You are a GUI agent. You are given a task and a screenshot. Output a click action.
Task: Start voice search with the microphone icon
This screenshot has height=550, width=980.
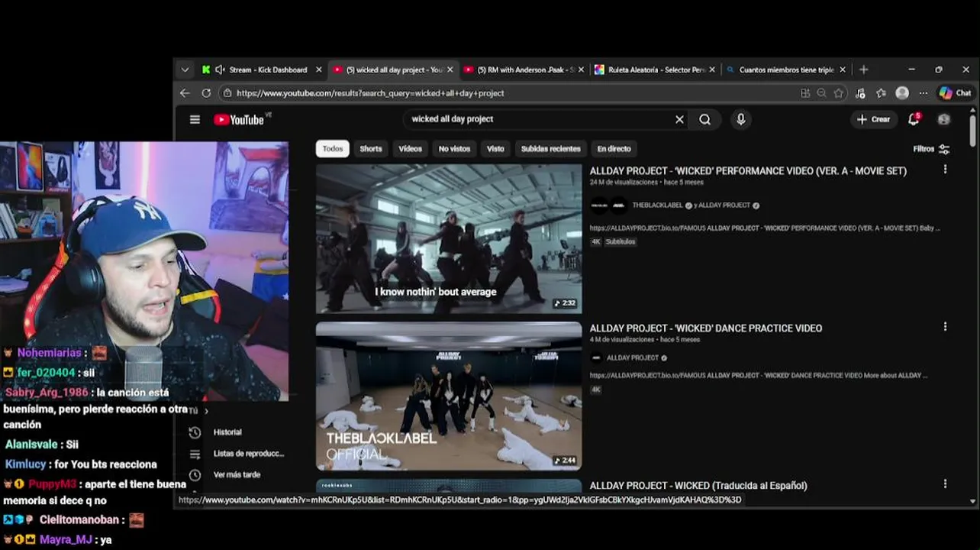(x=740, y=119)
